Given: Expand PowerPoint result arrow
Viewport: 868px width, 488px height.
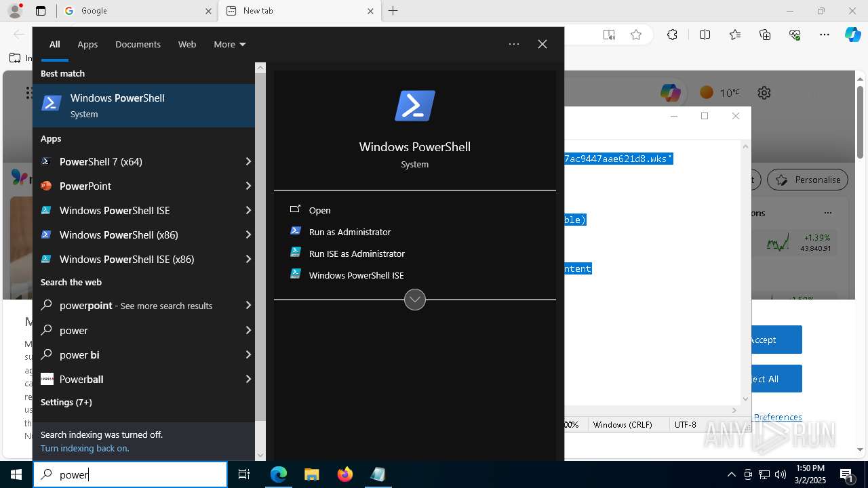Looking at the screenshot, I should point(248,186).
